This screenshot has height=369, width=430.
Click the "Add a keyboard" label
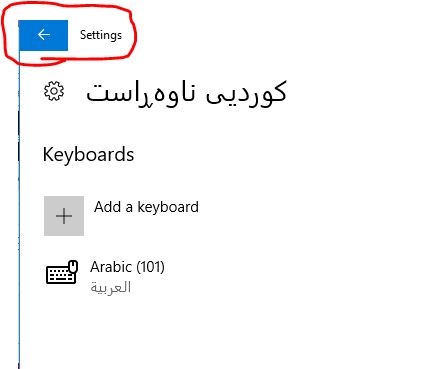[x=146, y=207]
